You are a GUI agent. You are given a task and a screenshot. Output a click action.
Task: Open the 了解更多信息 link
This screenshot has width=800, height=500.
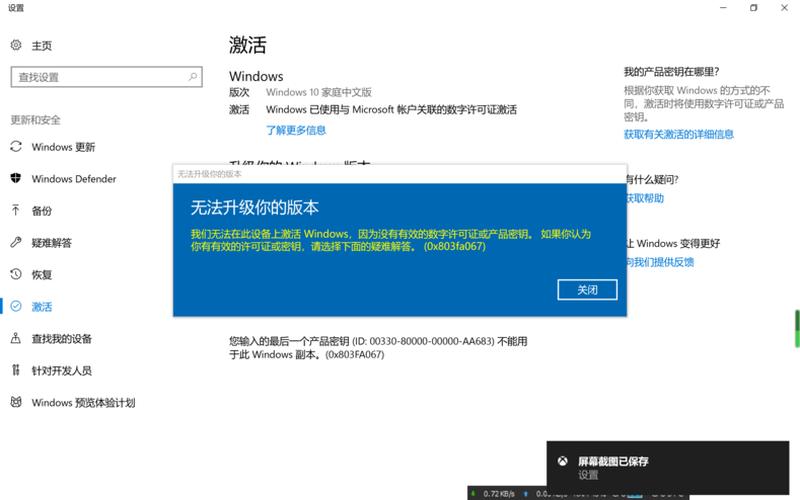tap(296, 130)
